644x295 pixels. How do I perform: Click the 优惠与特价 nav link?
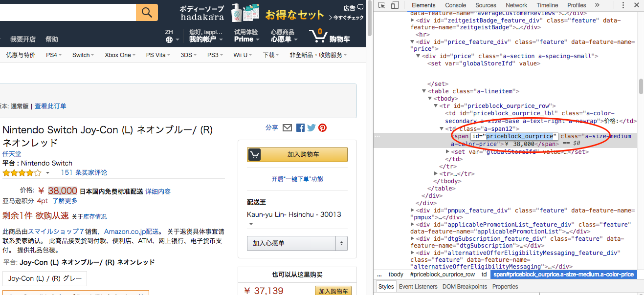coord(21,55)
